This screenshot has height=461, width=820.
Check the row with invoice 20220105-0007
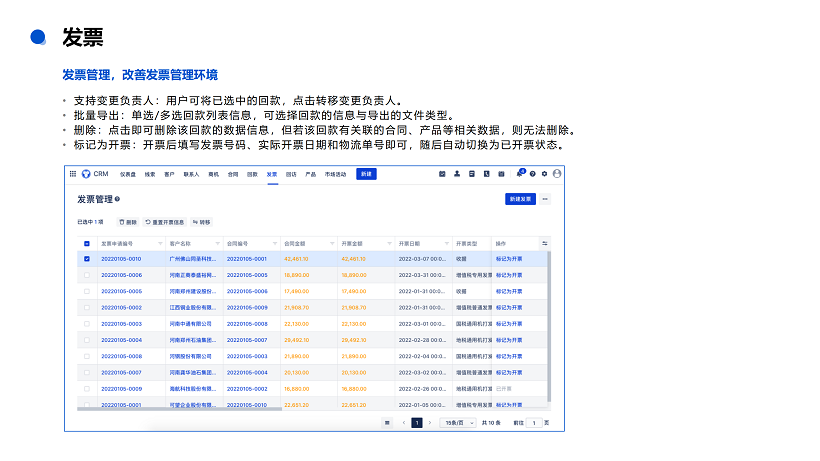87,373
